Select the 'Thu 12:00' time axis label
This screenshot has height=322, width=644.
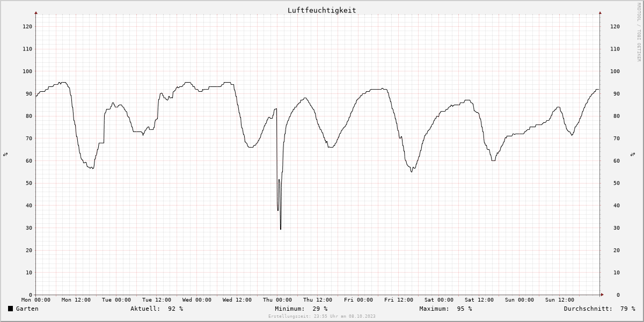click(x=318, y=300)
